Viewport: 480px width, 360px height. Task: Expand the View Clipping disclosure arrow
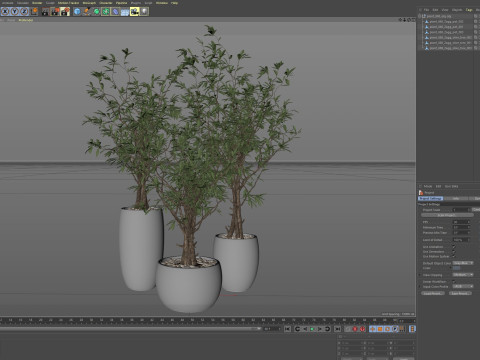tap(420, 275)
